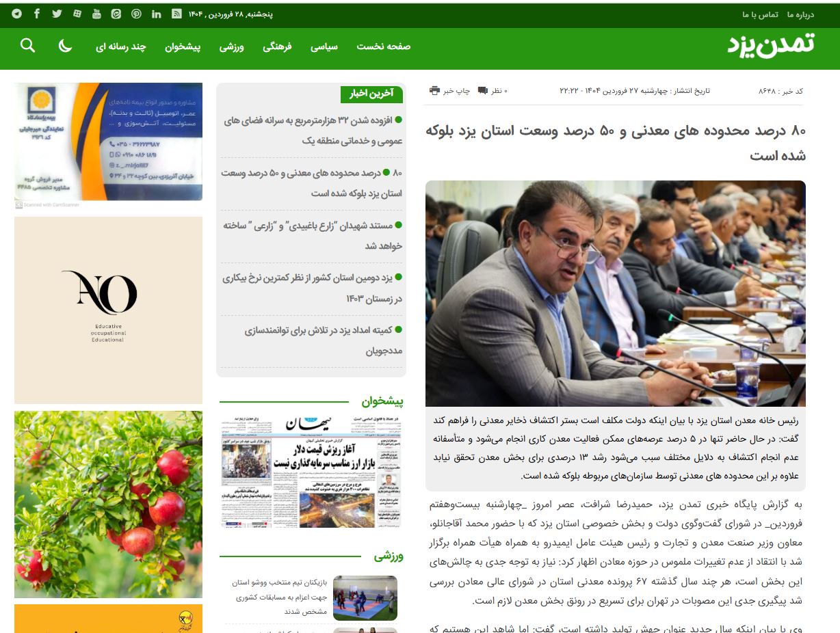840x633 pixels.
Task: Open the صفحه نخست menu item
Action: (x=383, y=46)
